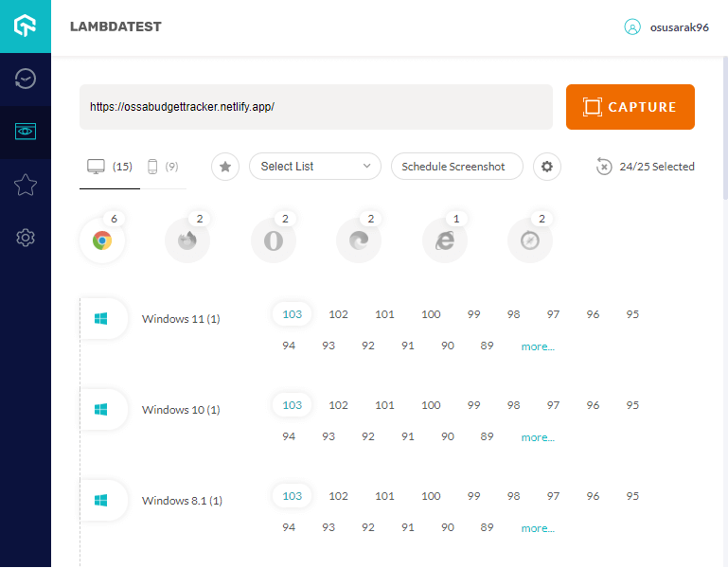
Task: Click the Windows 8.1 (1) label
Action: point(182,501)
